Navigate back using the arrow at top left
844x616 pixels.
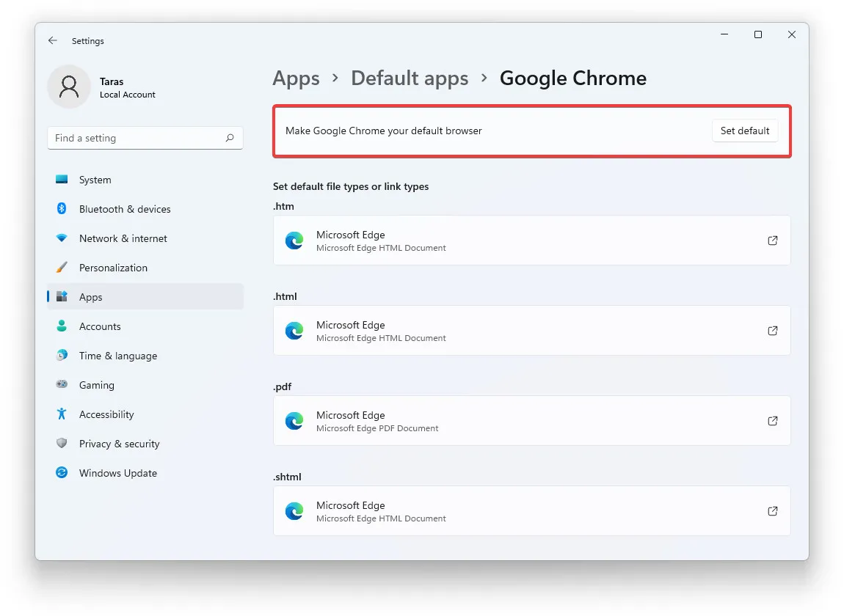tap(52, 40)
